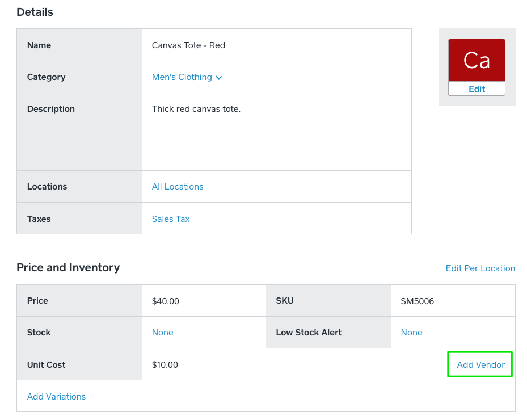Click the description text area
This screenshot has width=527, height=420.
point(276,132)
